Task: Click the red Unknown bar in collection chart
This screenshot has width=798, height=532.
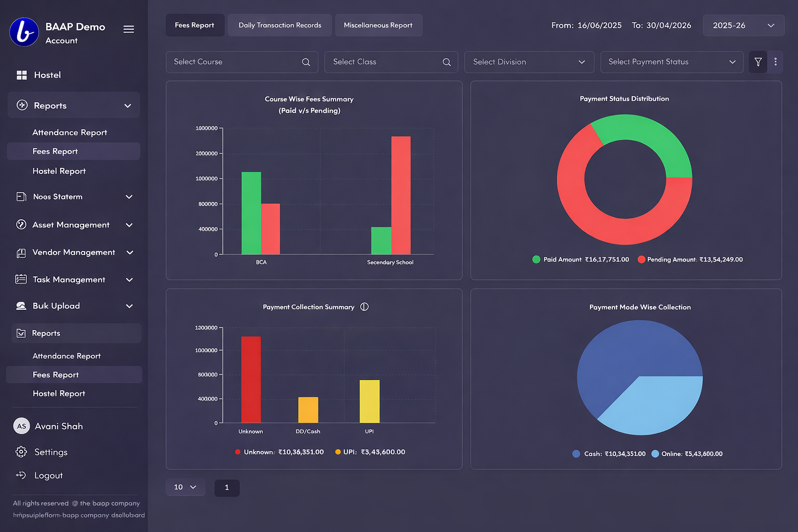Action: coord(251,379)
